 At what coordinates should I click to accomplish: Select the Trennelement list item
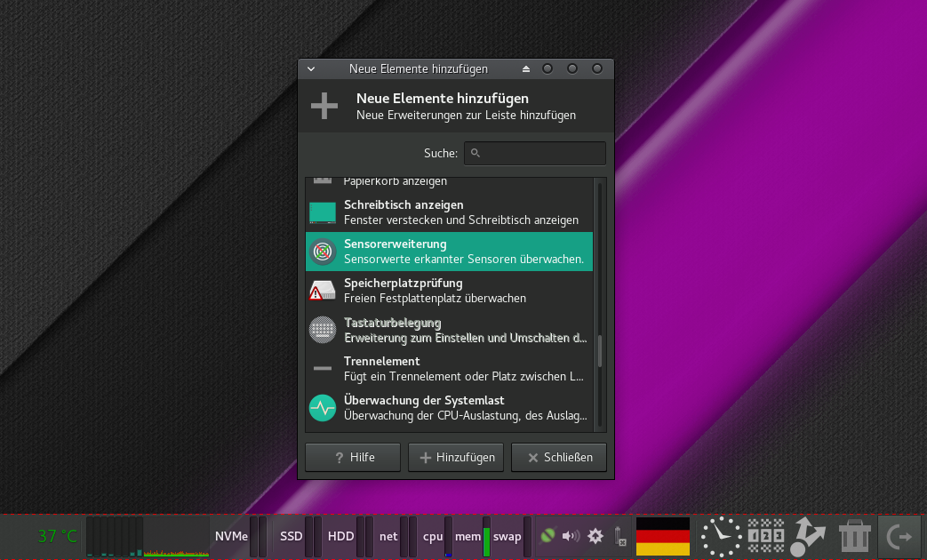point(449,369)
